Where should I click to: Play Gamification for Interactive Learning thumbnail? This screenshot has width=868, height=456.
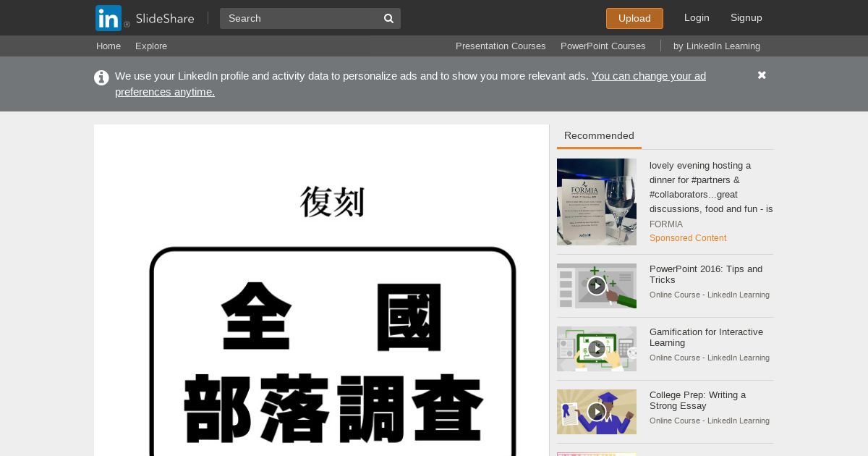pyautogui.click(x=597, y=349)
